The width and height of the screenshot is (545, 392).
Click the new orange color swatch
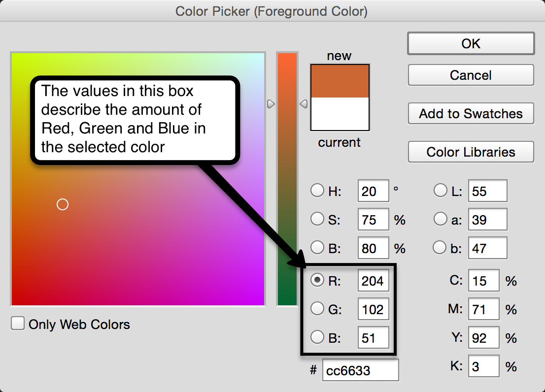[340, 81]
